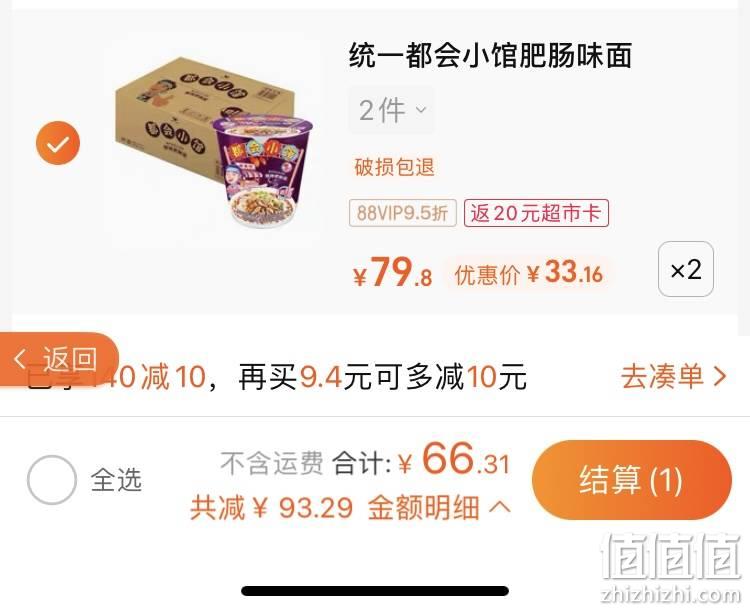Open 统一都会小馆肥肠味面 product title
750x612 pixels.
(x=491, y=55)
